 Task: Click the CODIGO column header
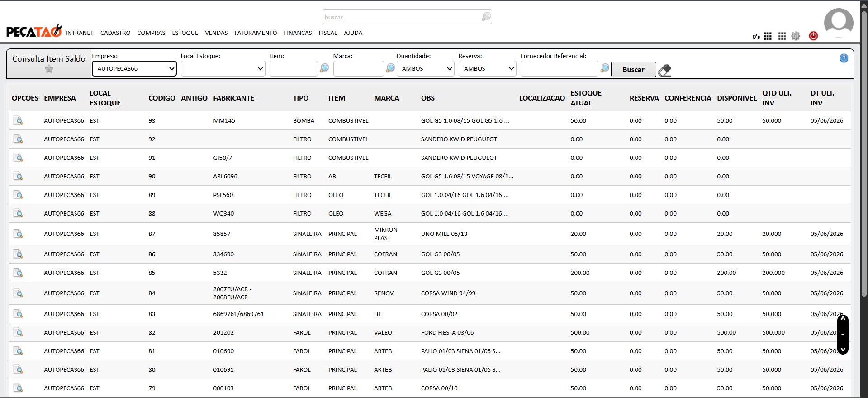pyautogui.click(x=162, y=98)
